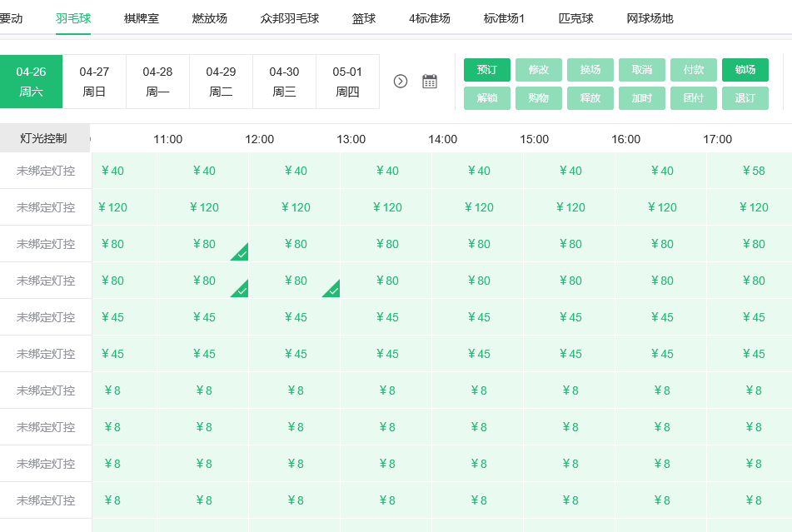This screenshot has height=532, width=792.
Task: Click the 付款 button
Action: [694, 70]
